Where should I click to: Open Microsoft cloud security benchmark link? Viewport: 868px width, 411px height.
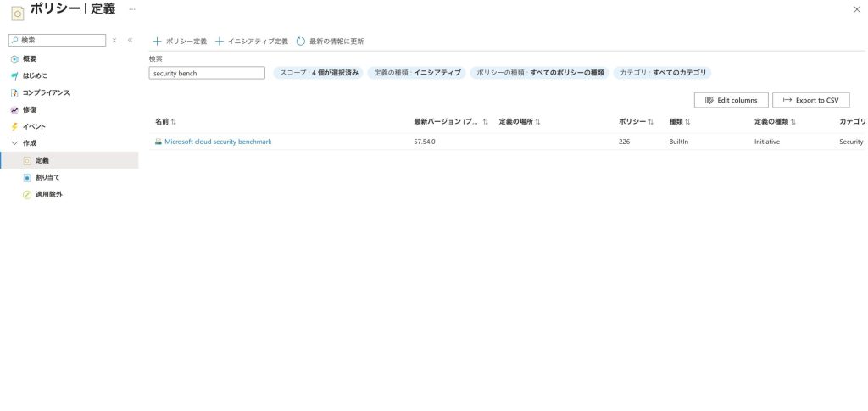click(x=218, y=142)
